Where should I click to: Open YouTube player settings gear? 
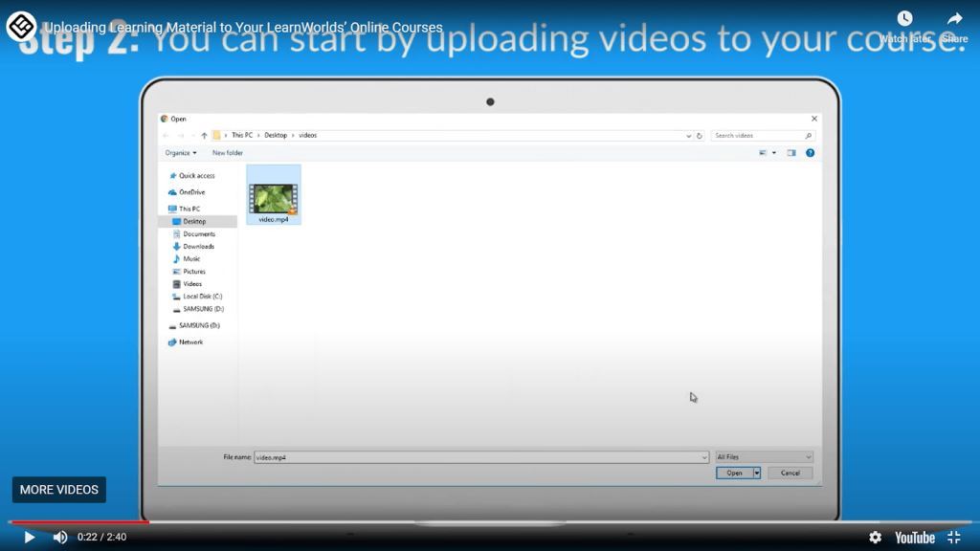point(875,538)
